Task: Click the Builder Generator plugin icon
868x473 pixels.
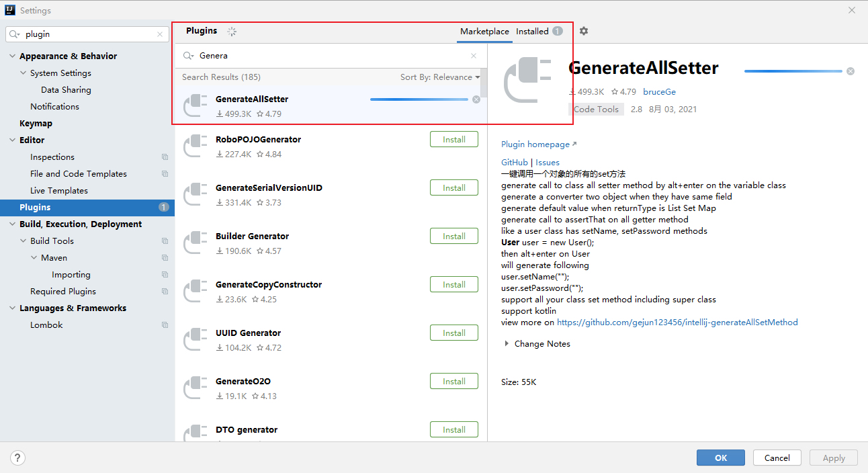Action: tap(196, 241)
